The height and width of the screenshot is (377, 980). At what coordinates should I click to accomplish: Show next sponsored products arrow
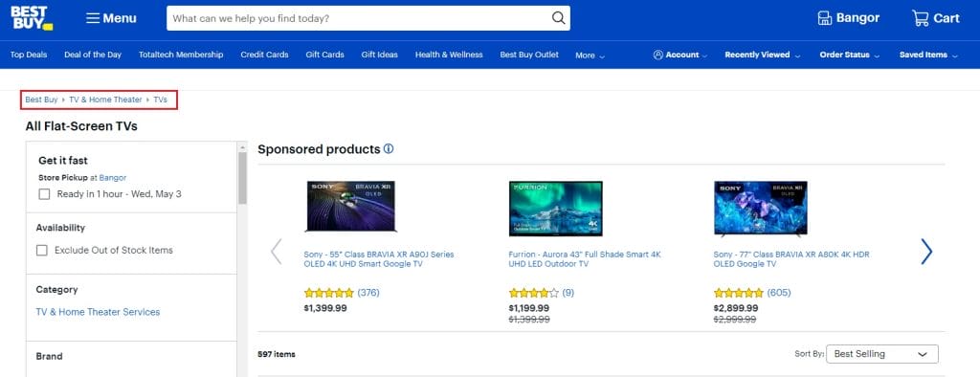pyautogui.click(x=926, y=252)
